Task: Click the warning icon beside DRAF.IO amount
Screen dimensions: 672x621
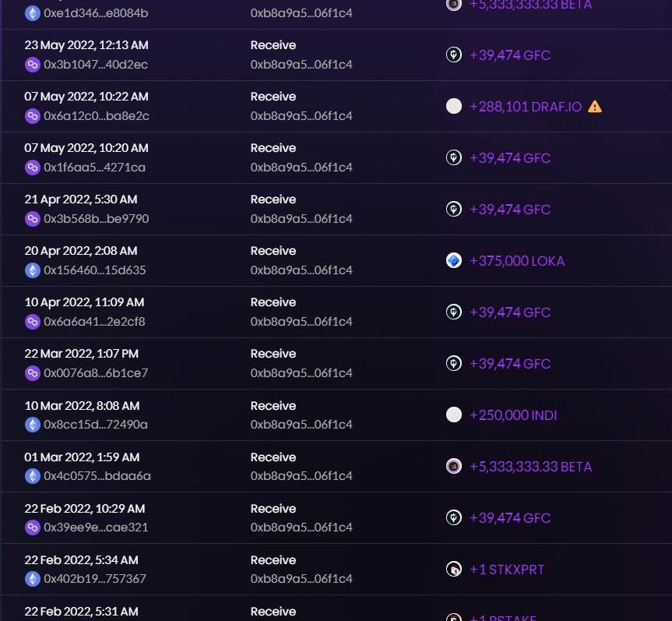Action: (x=595, y=107)
